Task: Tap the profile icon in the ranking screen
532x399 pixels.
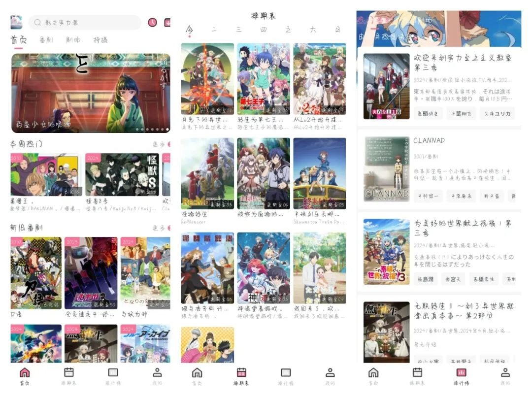Action: [x=505, y=372]
